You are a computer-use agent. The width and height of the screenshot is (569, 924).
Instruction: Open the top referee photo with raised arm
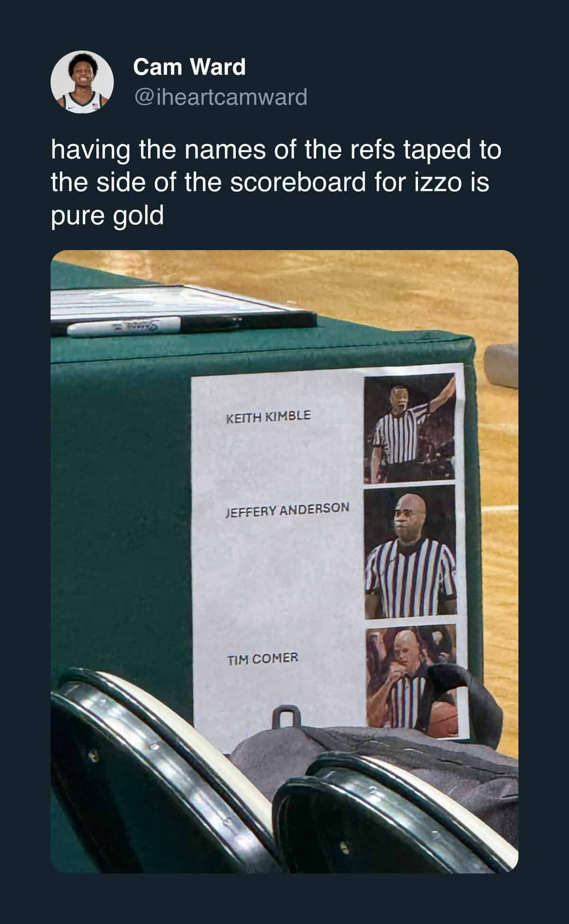410,427
